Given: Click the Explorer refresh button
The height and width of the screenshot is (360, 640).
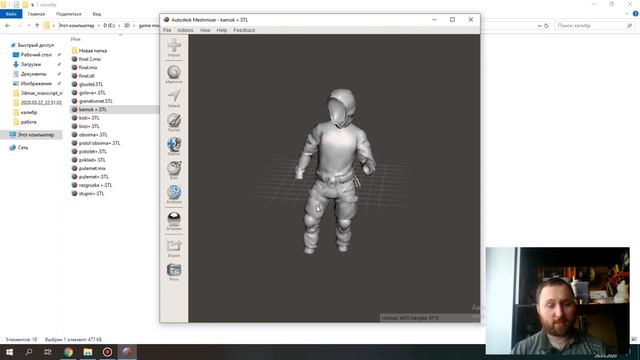Looking at the screenshot, I should (x=547, y=26).
